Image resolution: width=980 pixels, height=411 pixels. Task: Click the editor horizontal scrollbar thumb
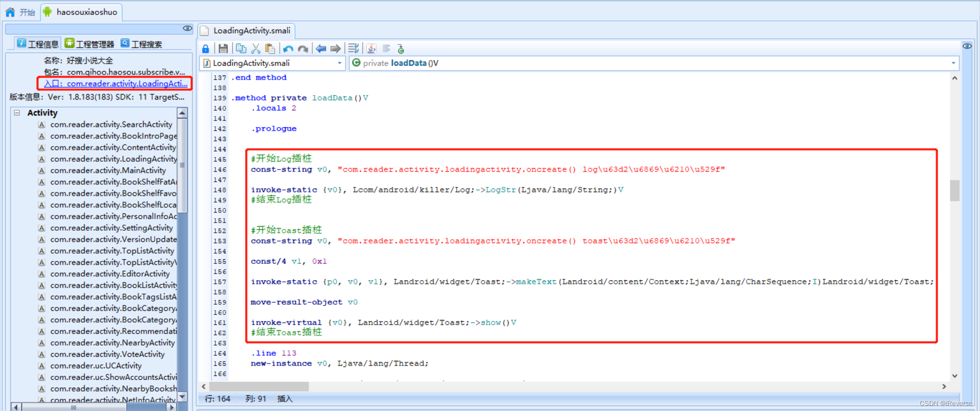click(259, 386)
